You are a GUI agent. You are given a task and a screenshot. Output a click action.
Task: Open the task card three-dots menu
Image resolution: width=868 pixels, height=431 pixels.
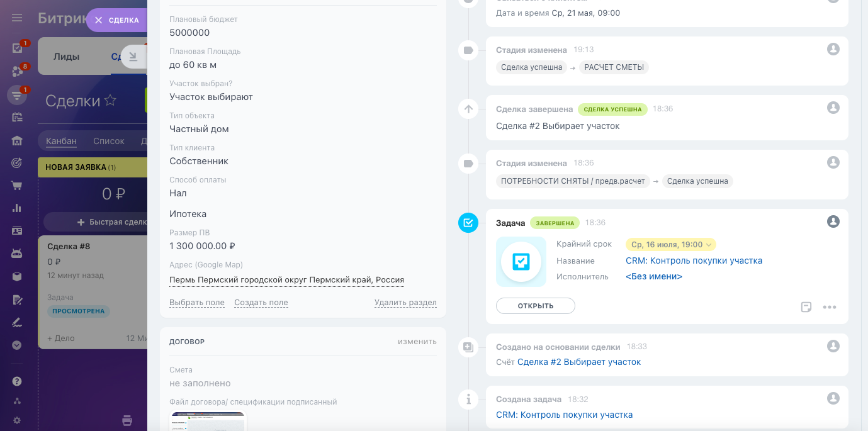[x=830, y=307]
